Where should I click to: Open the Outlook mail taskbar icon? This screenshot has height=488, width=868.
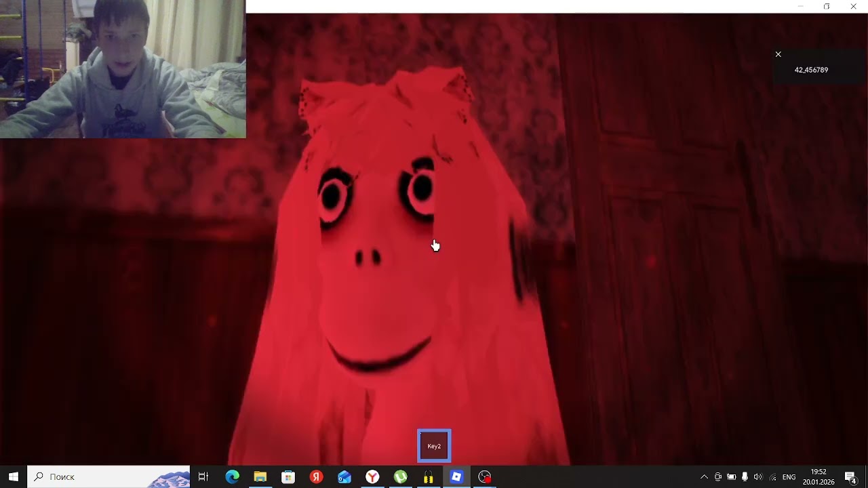(344, 477)
